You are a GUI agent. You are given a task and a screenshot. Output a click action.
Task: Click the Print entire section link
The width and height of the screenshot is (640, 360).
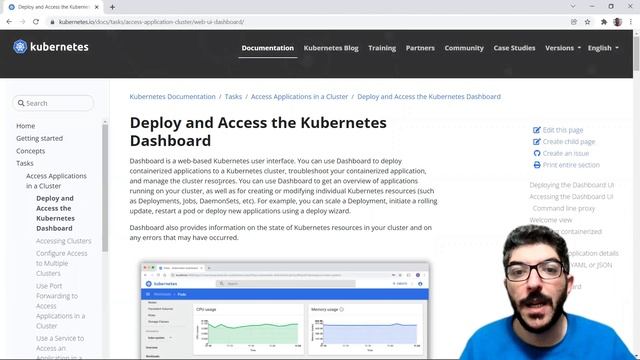[x=571, y=165]
